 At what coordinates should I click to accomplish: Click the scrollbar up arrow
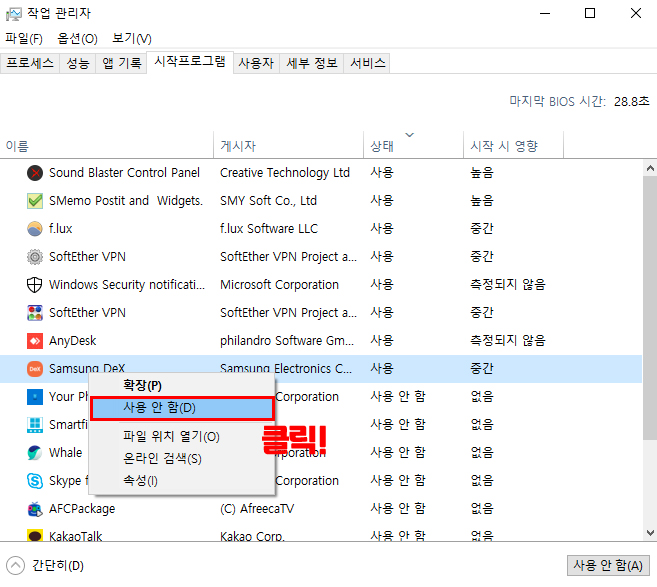coord(650,168)
